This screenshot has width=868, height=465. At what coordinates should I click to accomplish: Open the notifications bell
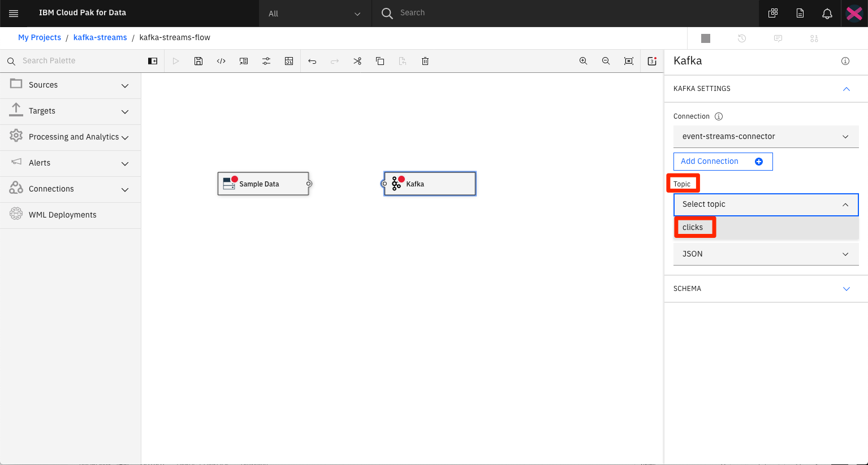pyautogui.click(x=827, y=14)
